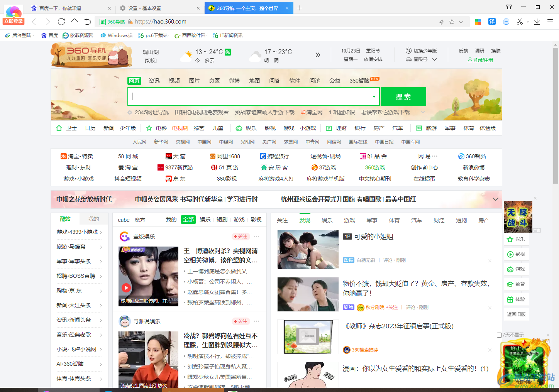Open the search box suggestion dropdown arrow
This screenshot has width=559, height=392.
coord(374,96)
